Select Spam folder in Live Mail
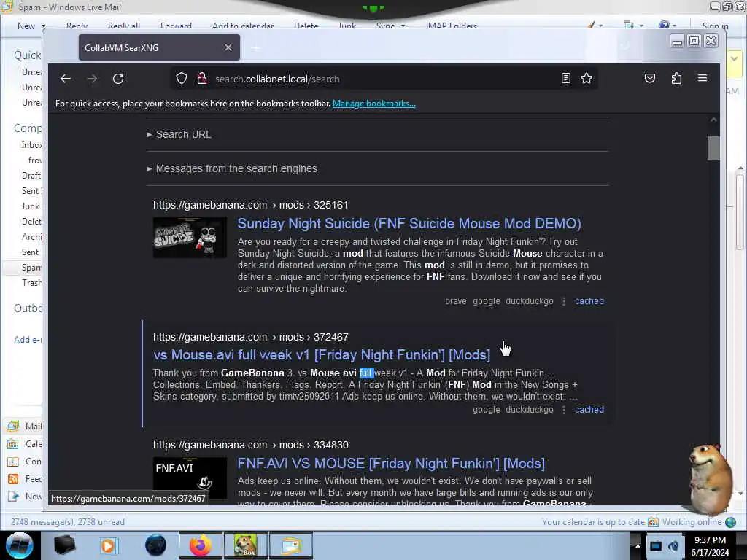This screenshot has height=560, width=747. tap(31, 268)
